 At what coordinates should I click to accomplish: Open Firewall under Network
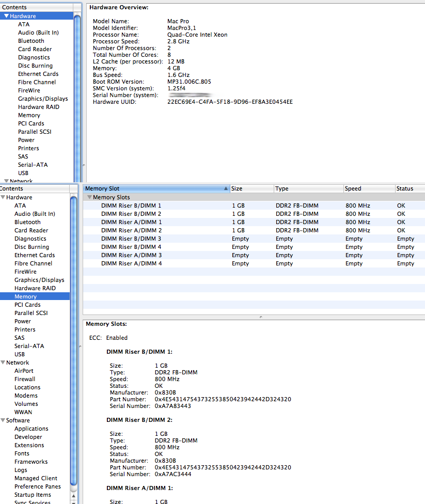click(x=25, y=379)
